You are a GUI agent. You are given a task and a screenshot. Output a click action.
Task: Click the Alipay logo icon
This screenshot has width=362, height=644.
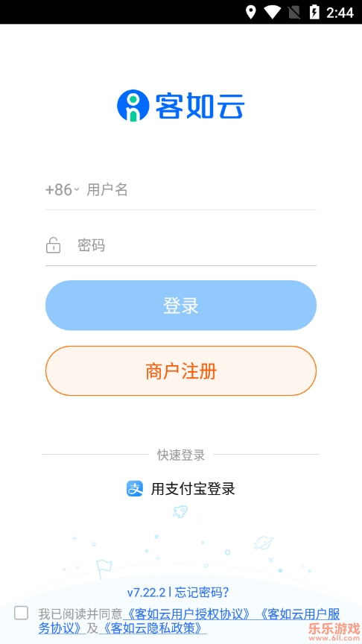[x=135, y=489]
